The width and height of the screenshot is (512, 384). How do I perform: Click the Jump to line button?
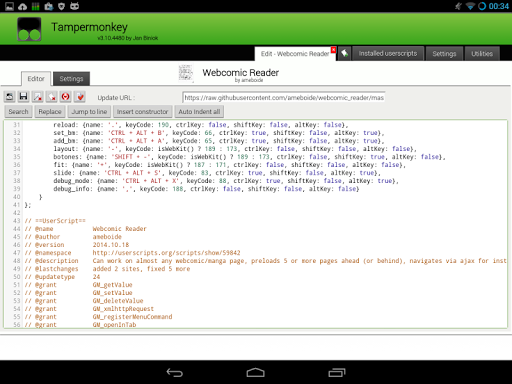click(x=89, y=112)
